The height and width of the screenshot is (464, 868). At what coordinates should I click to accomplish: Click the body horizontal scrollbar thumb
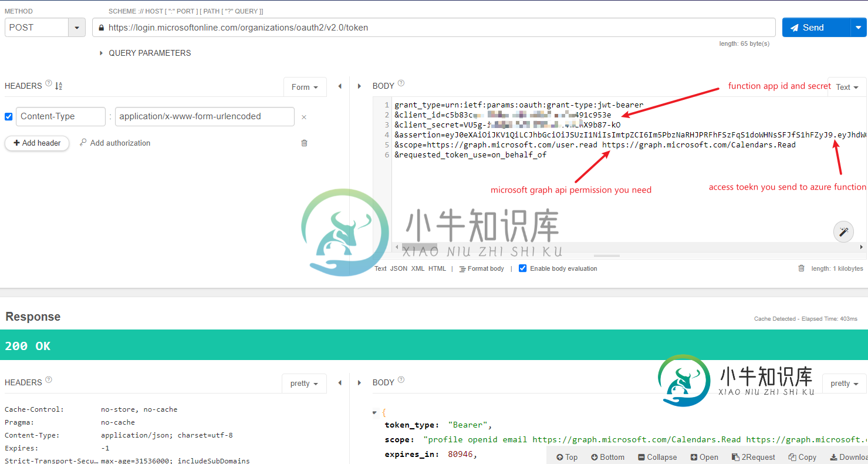(419, 247)
